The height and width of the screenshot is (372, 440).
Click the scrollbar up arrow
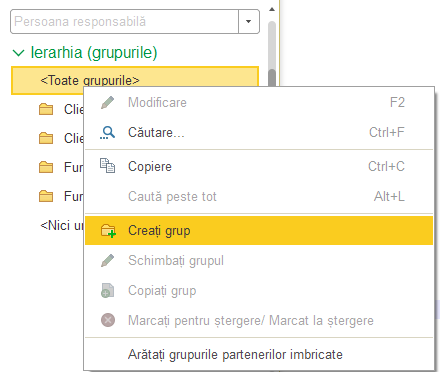tap(272, 9)
